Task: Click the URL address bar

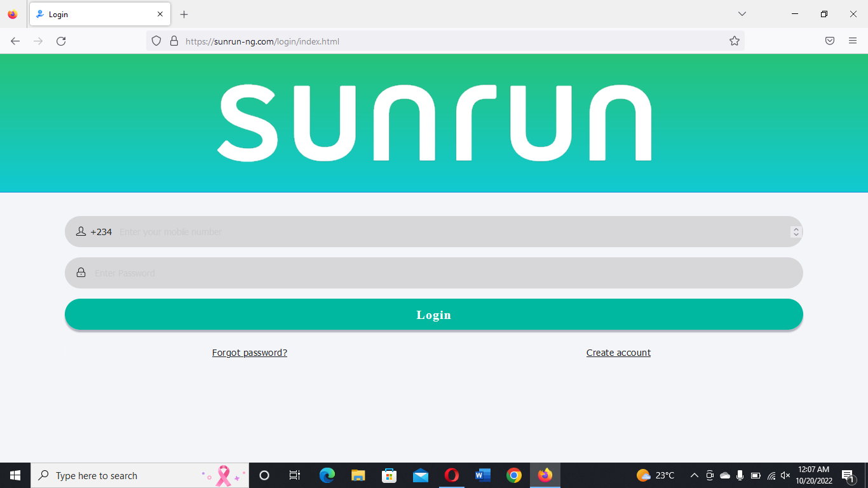Action: (445, 41)
